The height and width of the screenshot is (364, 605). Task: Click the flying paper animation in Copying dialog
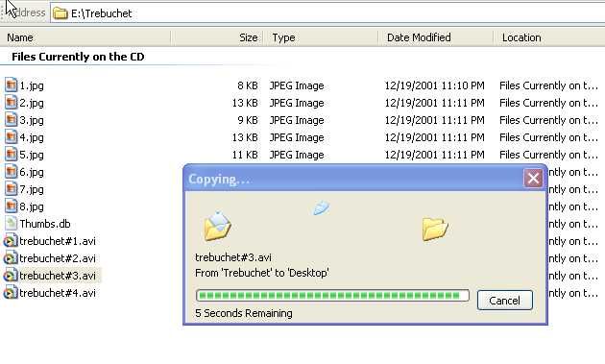pos(321,207)
